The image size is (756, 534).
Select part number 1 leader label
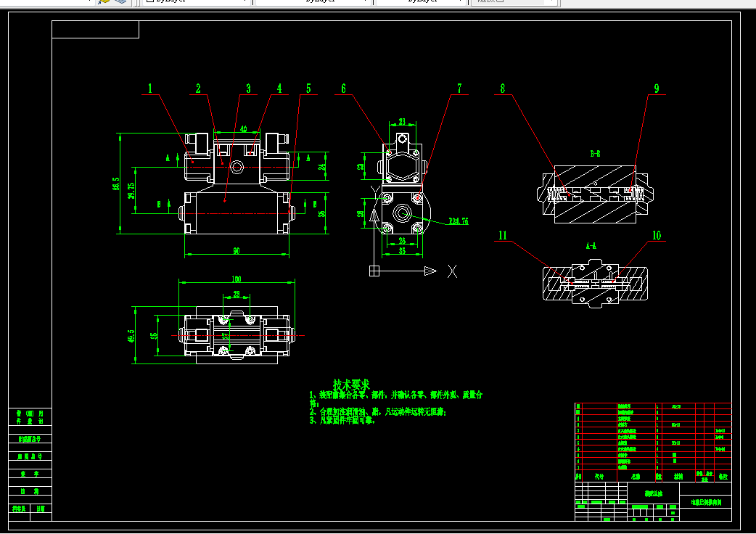(150, 89)
